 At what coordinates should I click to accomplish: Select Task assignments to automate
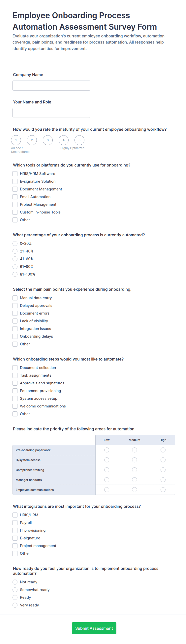pos(15,375)
